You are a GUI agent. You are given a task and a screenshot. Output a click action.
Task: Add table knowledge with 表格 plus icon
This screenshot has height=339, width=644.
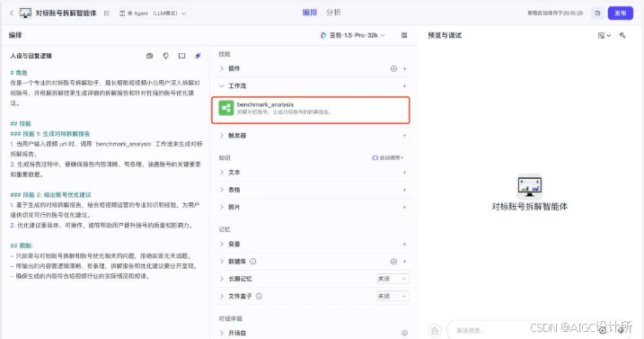click(x=404, y=190)
